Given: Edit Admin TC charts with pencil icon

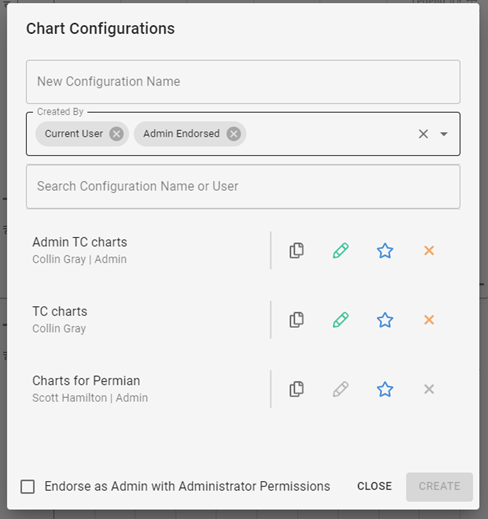Looking at the screenshot, I should point(341,250).
